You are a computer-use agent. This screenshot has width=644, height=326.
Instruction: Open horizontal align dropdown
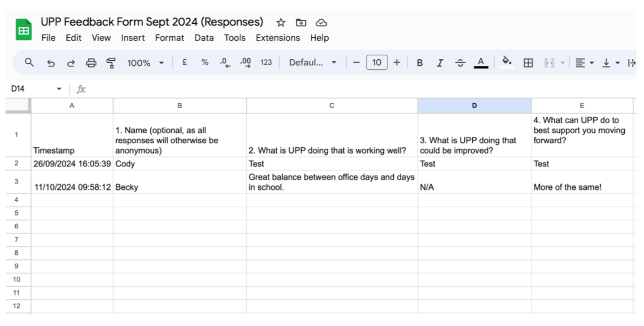(585, 63)
